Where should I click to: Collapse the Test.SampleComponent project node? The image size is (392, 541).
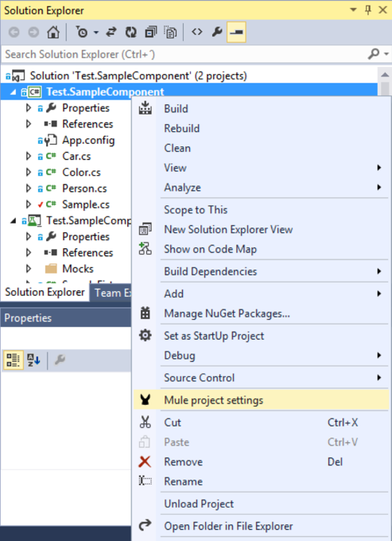pos(13,92)
